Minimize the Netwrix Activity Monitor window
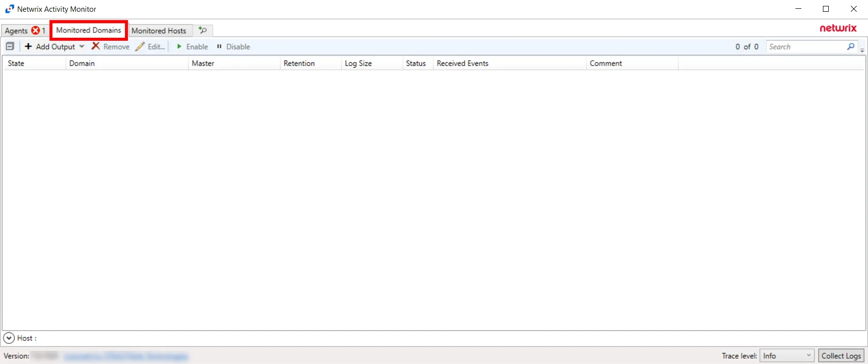The height and width of the screenshot is (364, 868). (x=798, y=9)
